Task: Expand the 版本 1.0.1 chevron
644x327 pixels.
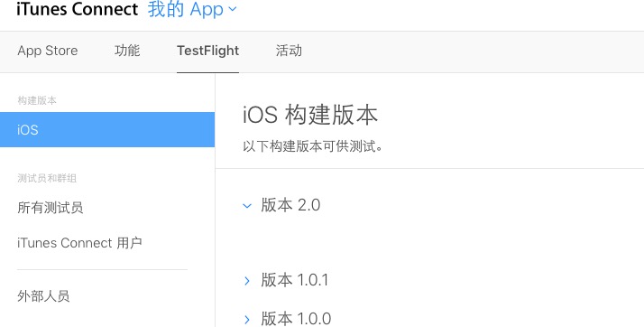Action: click(247, 281)
